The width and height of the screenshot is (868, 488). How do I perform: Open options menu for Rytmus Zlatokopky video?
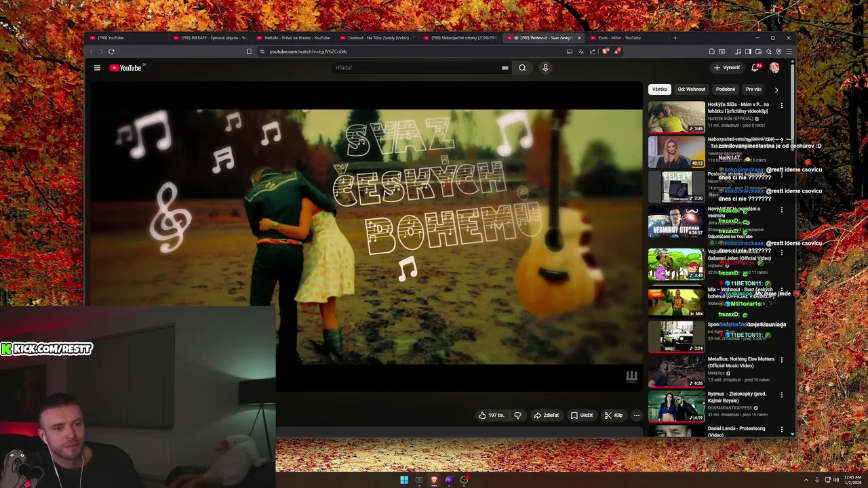[782, 394]
